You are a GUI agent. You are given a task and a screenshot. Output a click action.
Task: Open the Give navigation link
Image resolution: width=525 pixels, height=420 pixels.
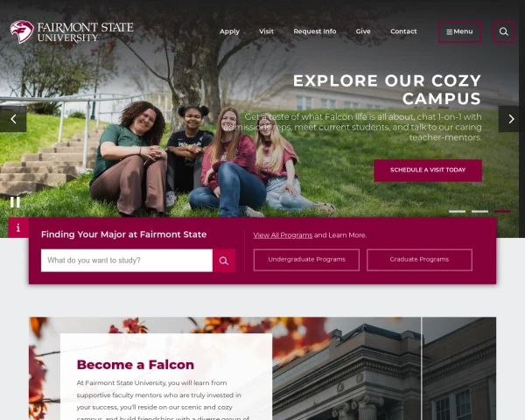(x=363, y=31)
